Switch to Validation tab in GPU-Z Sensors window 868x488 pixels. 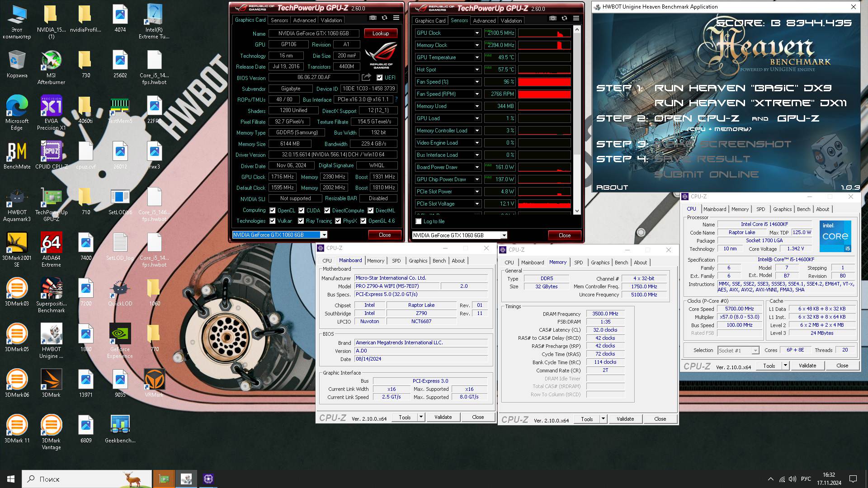pyautogui.click(x=511, y=21)
